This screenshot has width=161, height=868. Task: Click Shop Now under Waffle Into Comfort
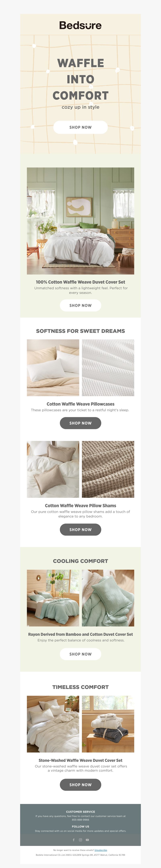[80, 127]
